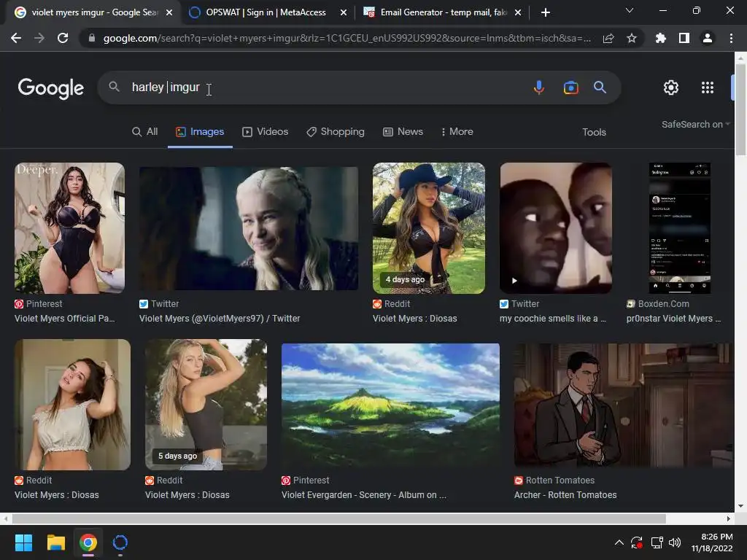Open the Chrome extensions puzzle icon
The image size is (747, 560).
point(661,38)
